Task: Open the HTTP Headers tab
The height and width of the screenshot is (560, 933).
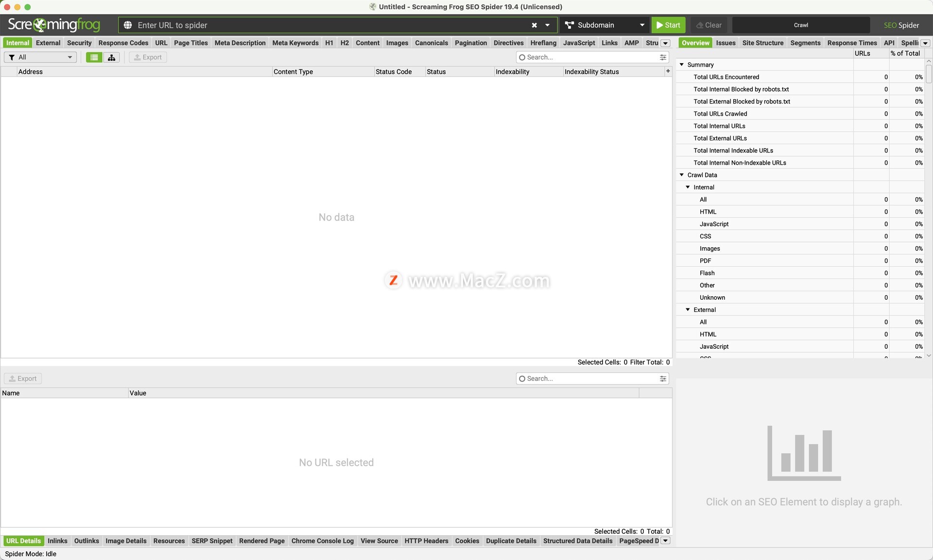Action: [x=426, y=541]
